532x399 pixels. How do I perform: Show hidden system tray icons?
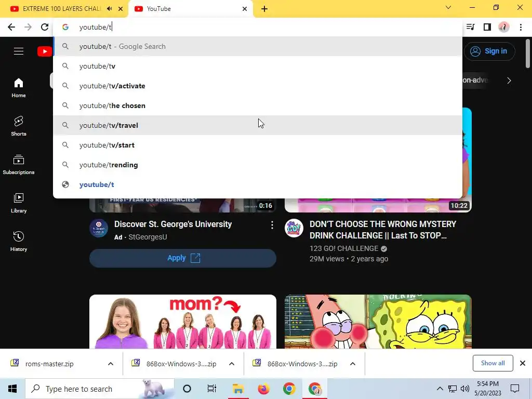(x=440, y=389)
